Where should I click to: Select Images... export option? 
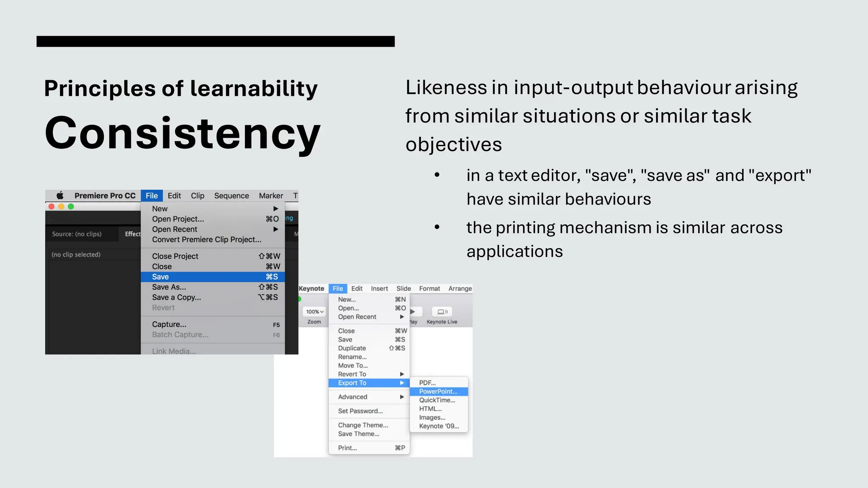[x=439, y=418]
